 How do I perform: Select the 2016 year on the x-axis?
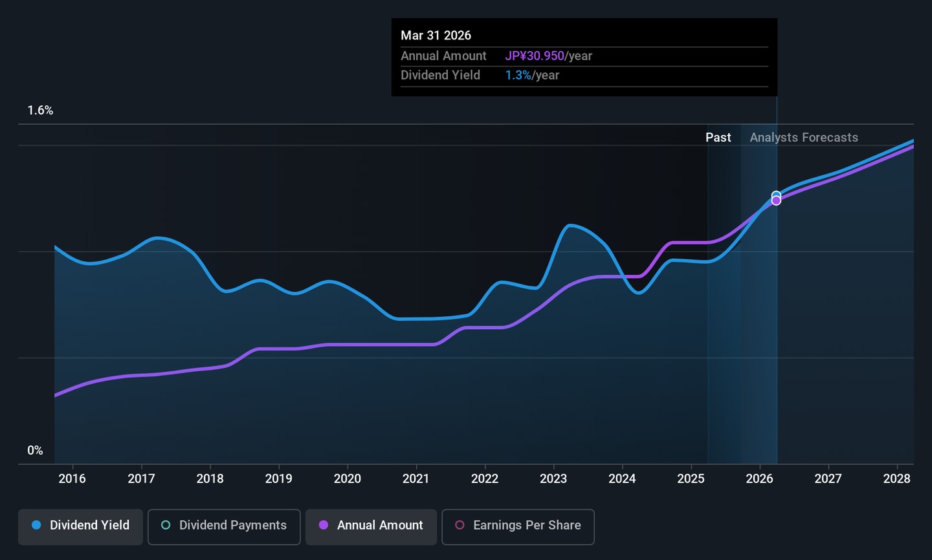72,479
